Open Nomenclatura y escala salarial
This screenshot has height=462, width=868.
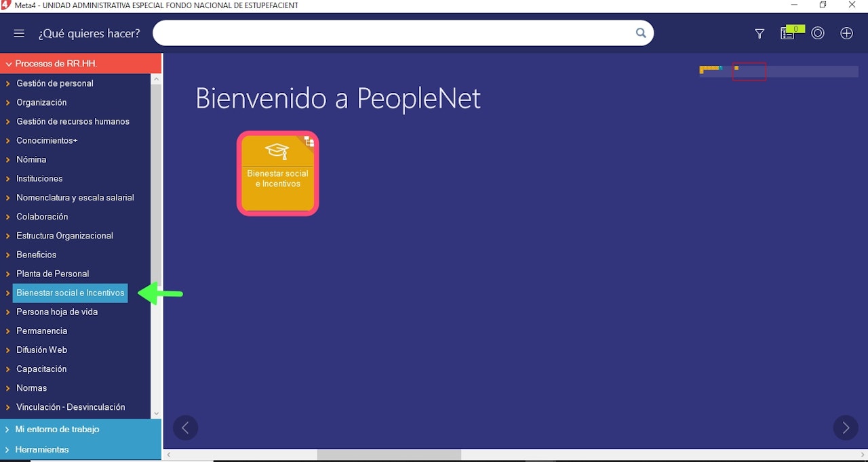tap(75, 197)
